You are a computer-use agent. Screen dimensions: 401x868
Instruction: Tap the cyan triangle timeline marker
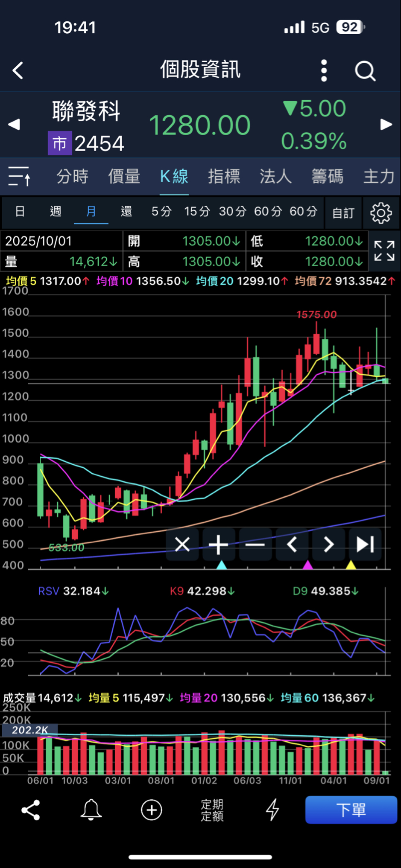[222, 565]
